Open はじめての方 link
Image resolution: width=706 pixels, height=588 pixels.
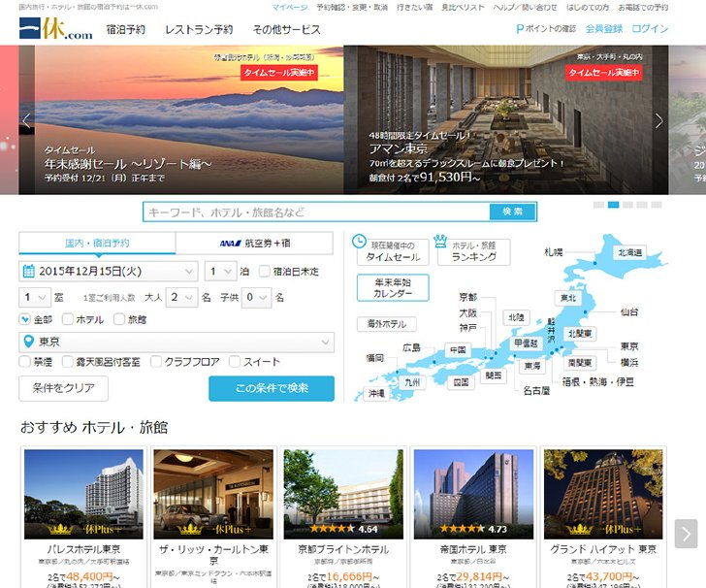(588, 7)
